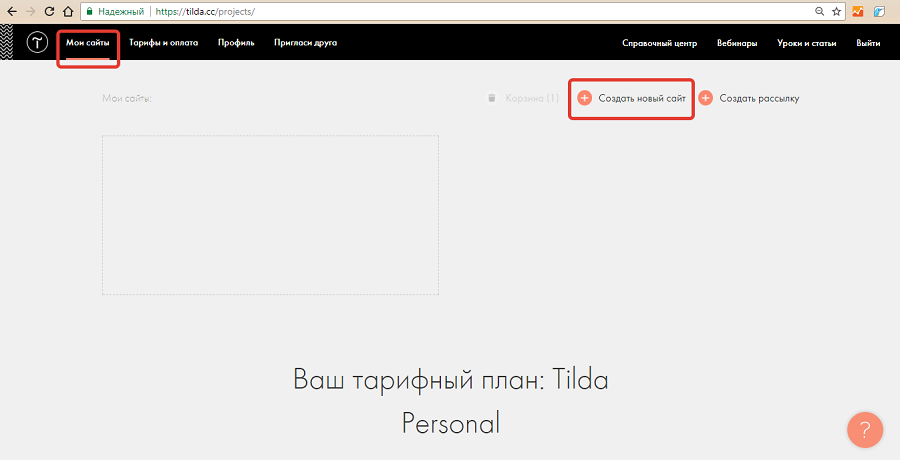Click Создать новый сайт
Image resolution: width=900 pixels, height=460 pixels.
point(642,98)
